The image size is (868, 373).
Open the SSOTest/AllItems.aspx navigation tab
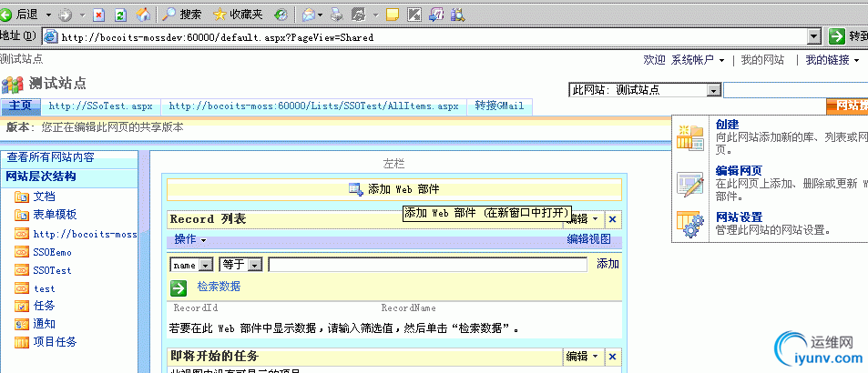pos(314,106)
